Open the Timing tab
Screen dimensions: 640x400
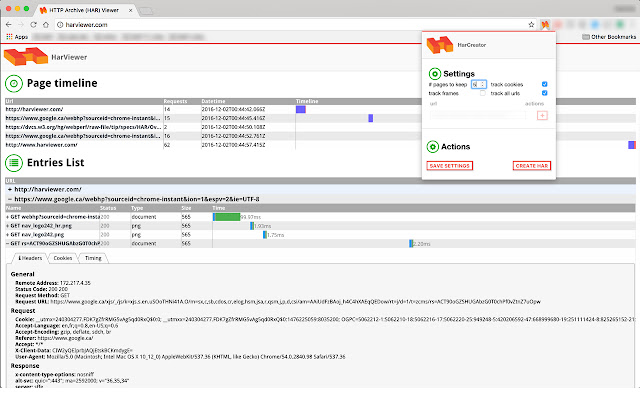[92, 257]
